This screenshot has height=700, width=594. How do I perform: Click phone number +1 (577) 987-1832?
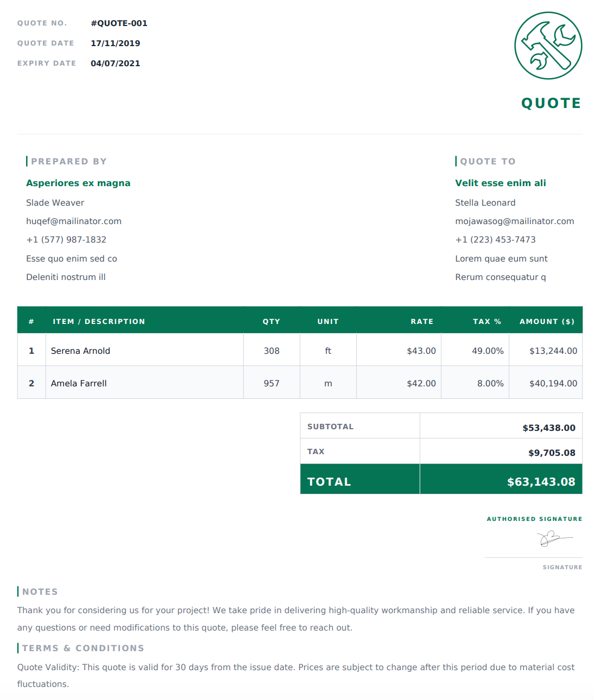click(x=66, y=240)
